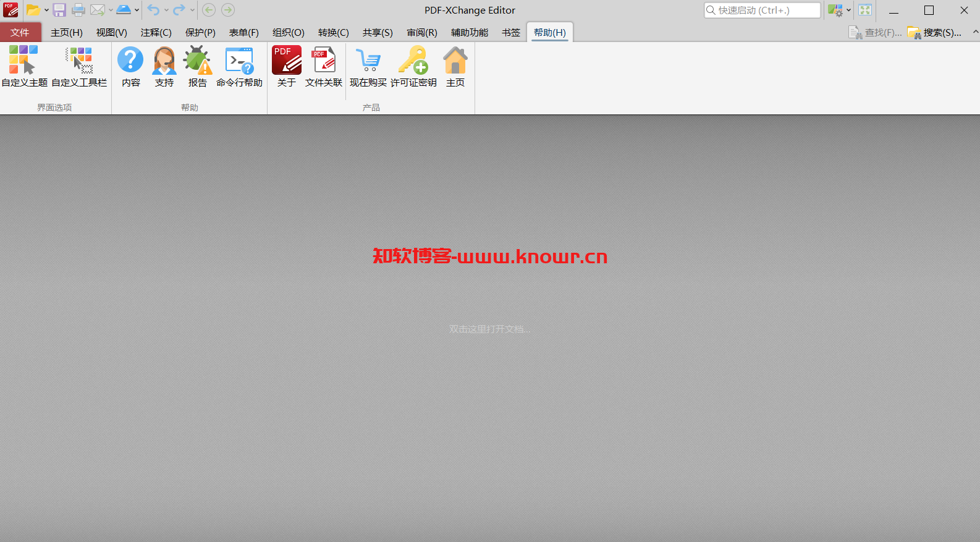
Task: Open the Support (支持) page
Action: click(164, 67)
